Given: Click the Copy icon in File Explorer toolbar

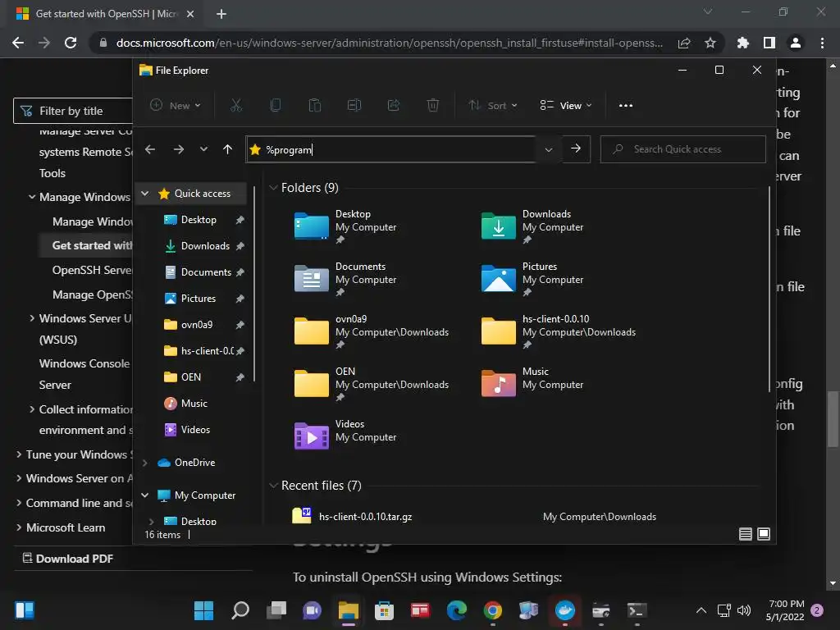Looking at the screenshot, I should (x=276, y=106).
